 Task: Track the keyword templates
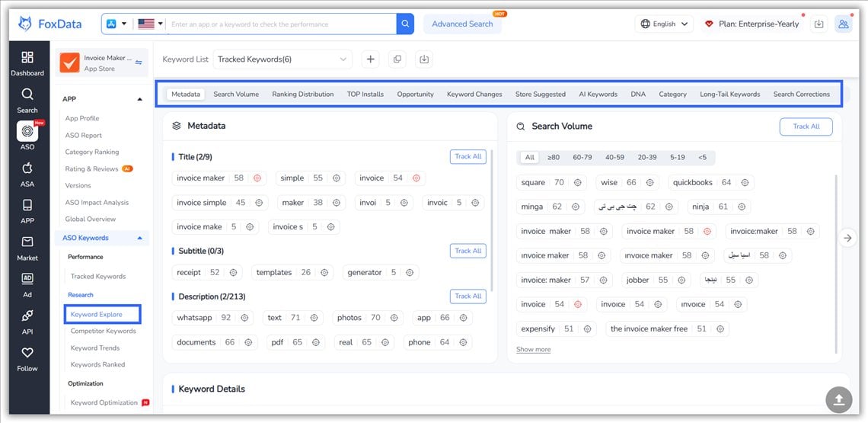pos(324,272)
